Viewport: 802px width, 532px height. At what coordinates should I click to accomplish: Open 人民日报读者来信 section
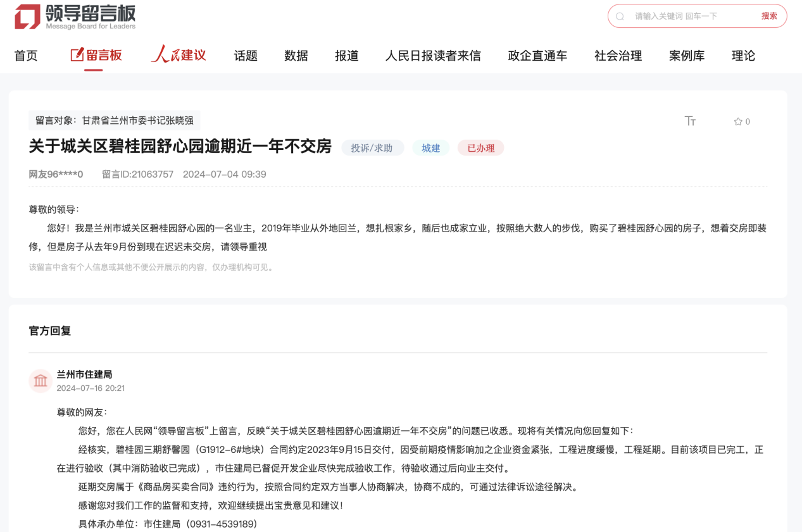pos(433,56)
